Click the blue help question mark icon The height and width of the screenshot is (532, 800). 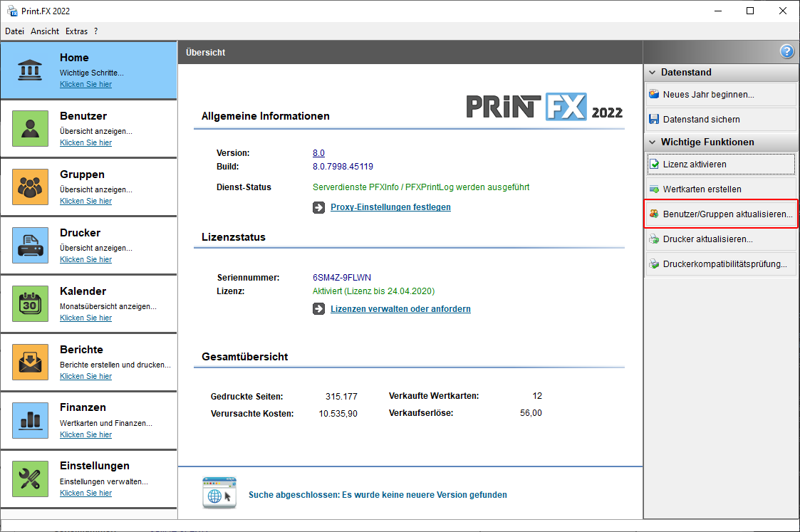pos(786,51)
